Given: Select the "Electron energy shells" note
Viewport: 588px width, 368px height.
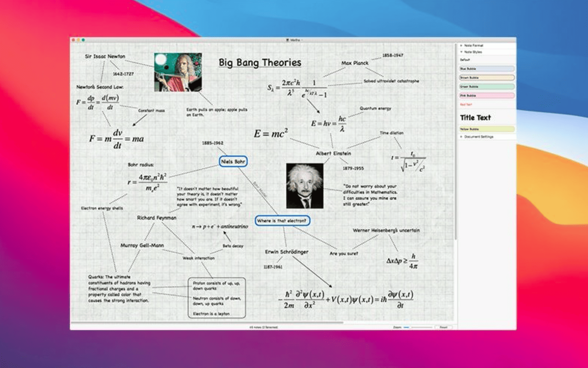Looking at the screenshot, I should 102,208.
